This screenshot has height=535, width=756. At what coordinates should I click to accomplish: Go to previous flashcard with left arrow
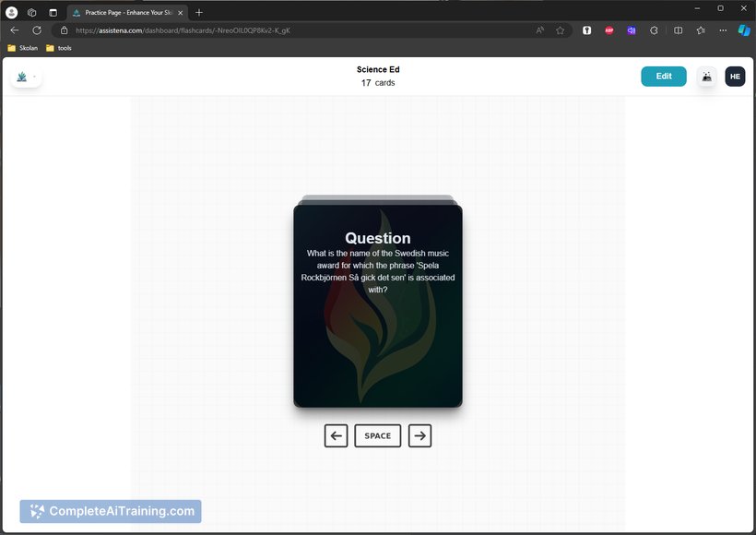tap(337, 435)
